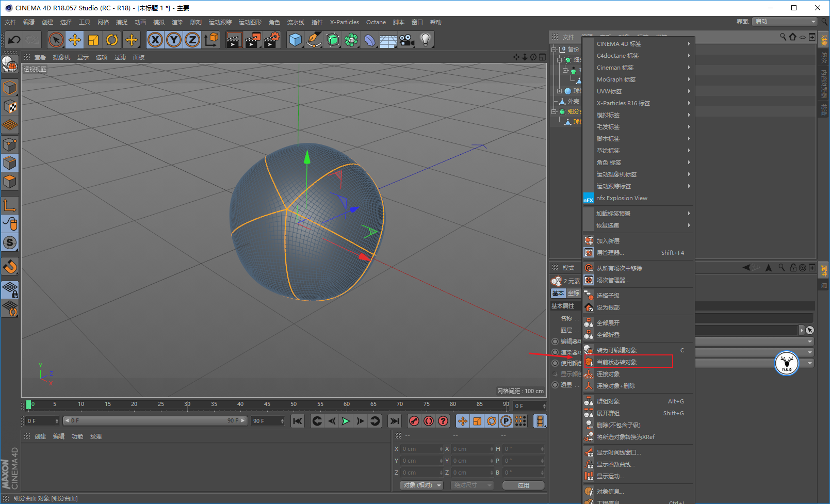Expand the CINEMA 4D 标签 submenu
830x504 pixels.
coord(639,44)
